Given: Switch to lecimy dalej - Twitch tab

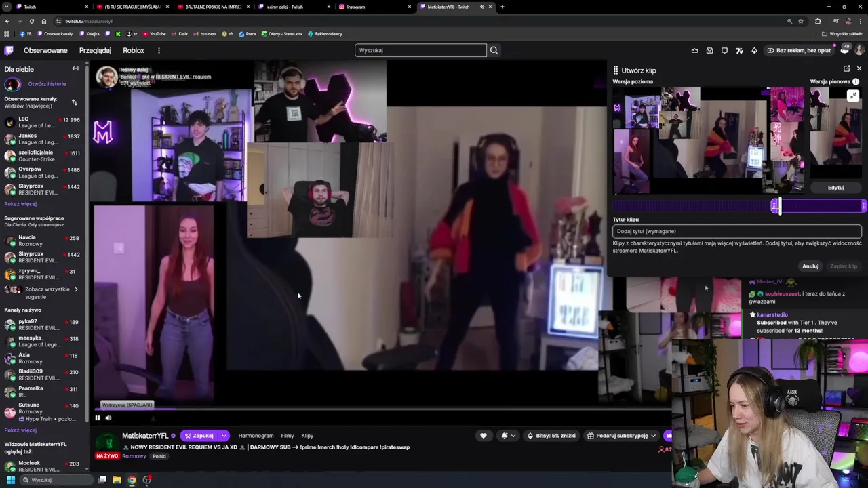Looking at the screenshot, I should (x=294, y=7).
